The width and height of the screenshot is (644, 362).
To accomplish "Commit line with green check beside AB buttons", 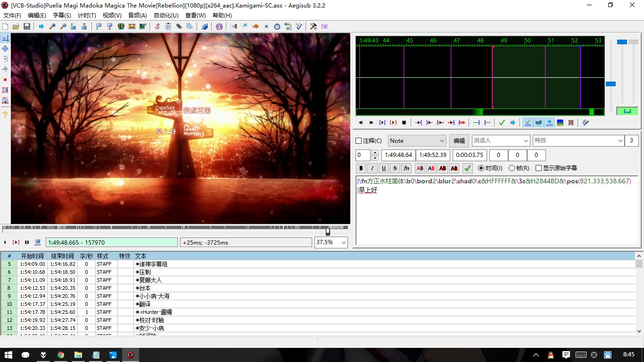I will 467,168.
